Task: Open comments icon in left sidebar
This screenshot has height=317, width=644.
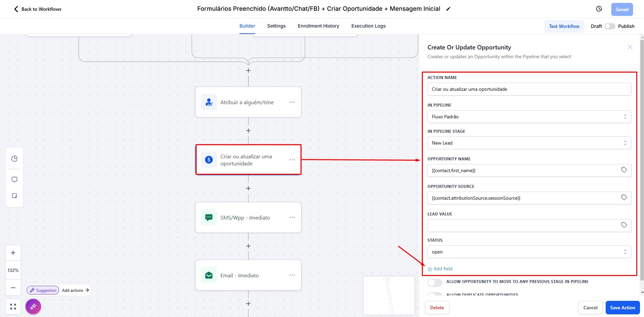Action: pos(14,180)
